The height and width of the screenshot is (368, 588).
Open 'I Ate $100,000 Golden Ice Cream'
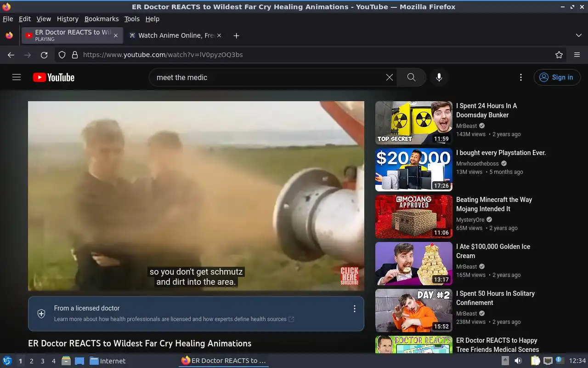tap(493, 251)
